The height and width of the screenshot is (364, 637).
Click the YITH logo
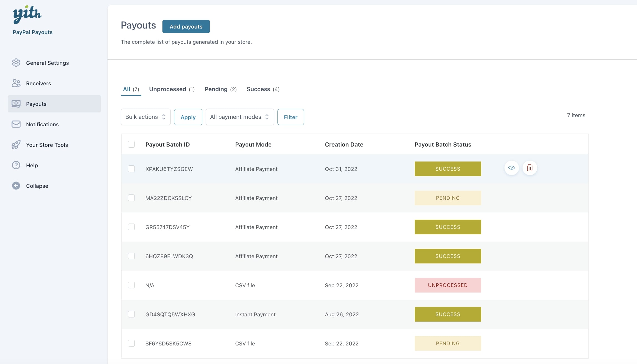coord(27,14)
